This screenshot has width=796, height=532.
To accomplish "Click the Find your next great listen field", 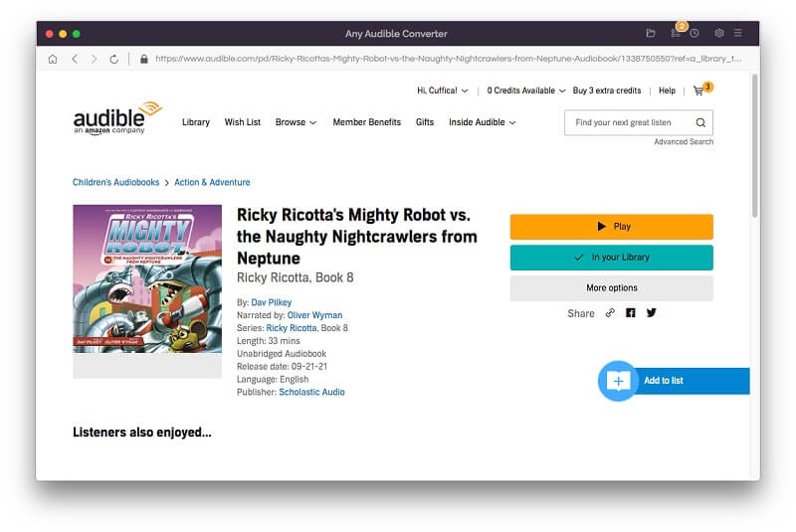I will pyautogui.click(x=630, y=122).
